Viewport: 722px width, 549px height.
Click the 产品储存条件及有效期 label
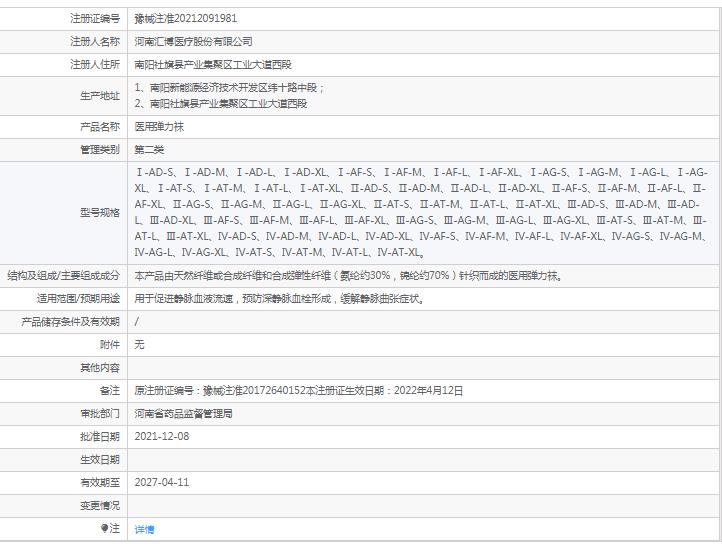[x=70, y=322]
